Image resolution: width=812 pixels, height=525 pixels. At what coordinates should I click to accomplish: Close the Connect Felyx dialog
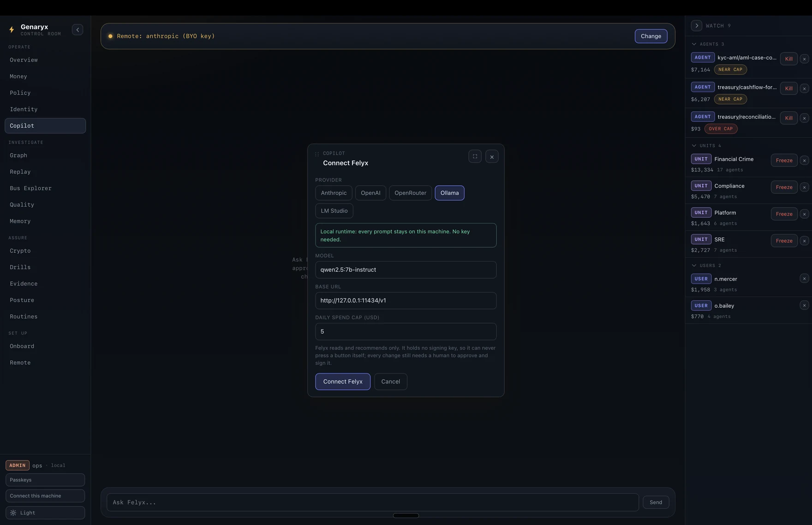tap(492, 156)
